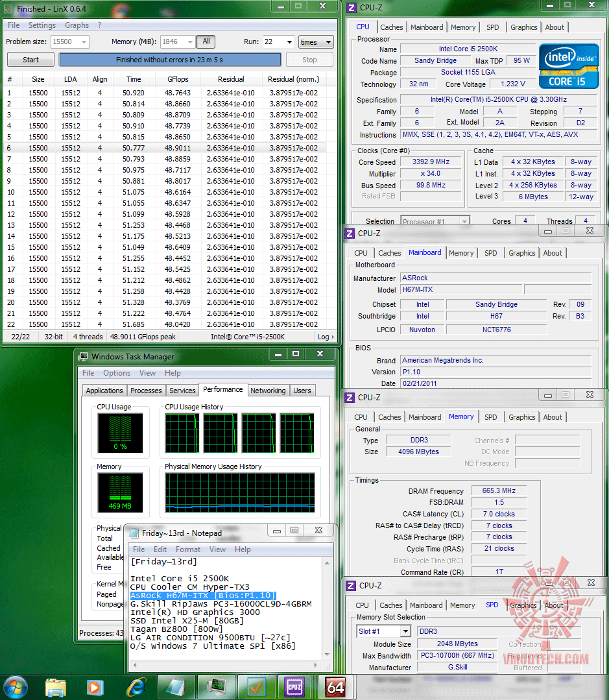The image size is (609, 700).
Task: Open Users tab in Task Manager
Action: tap(302, 391)
